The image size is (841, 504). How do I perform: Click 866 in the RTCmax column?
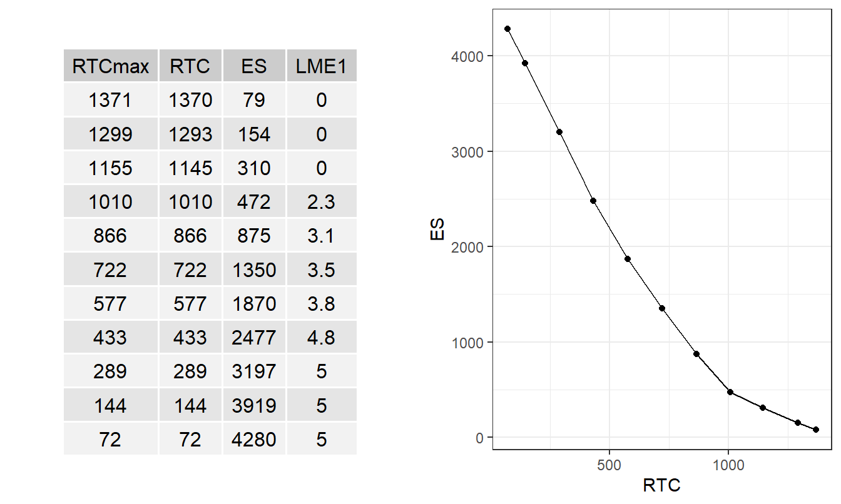tap(111, 235)
